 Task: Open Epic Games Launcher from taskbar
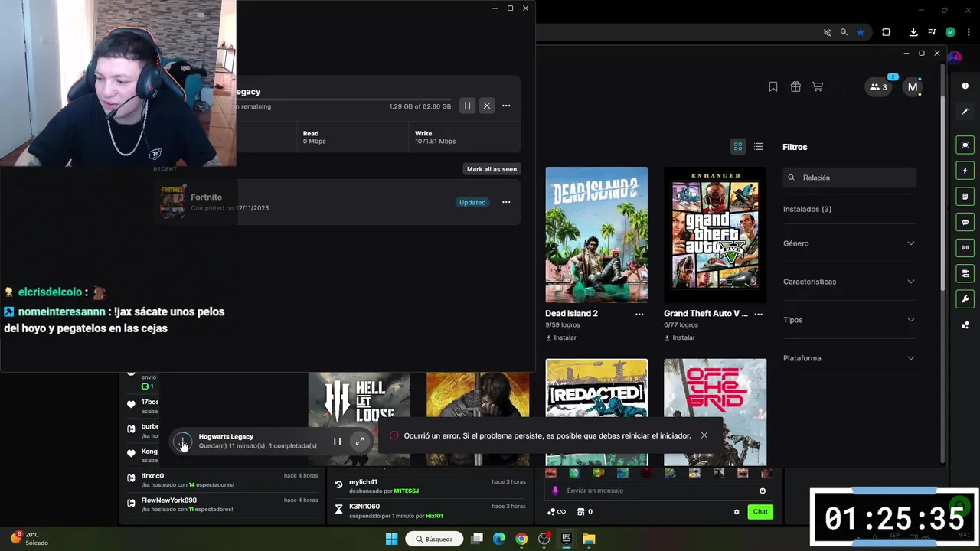(x=567, y=539)
